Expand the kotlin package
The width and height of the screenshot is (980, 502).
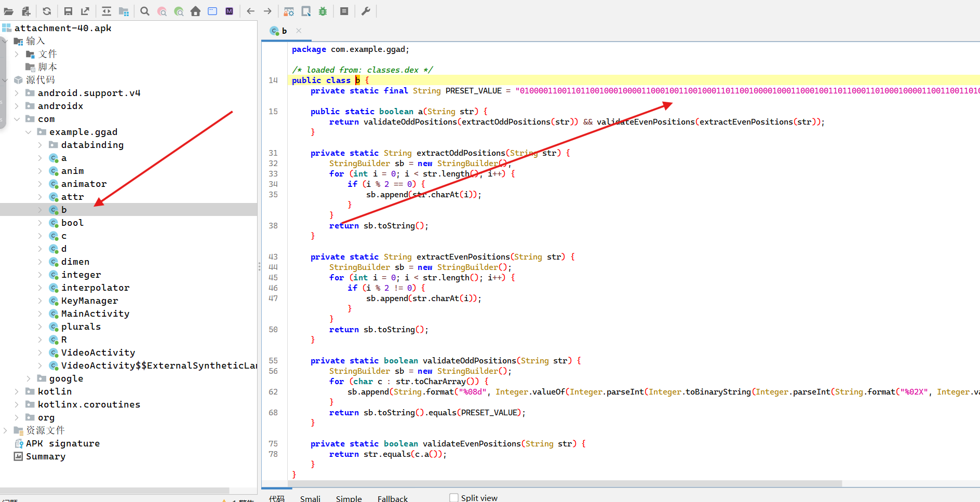pyautogui.click(x=17, y=391)
